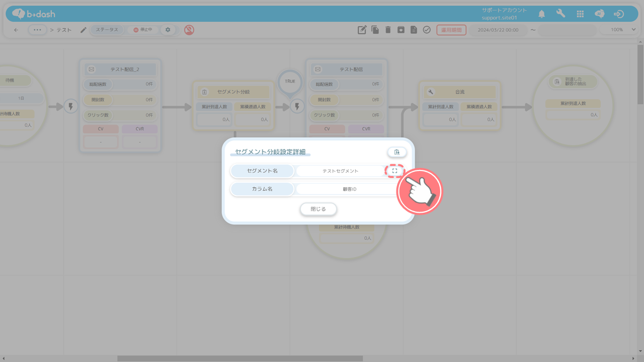Click the mail icon on テスト配信 card
Image resolution: width=644 pixels, height=362 pixels.
(318, 69)
